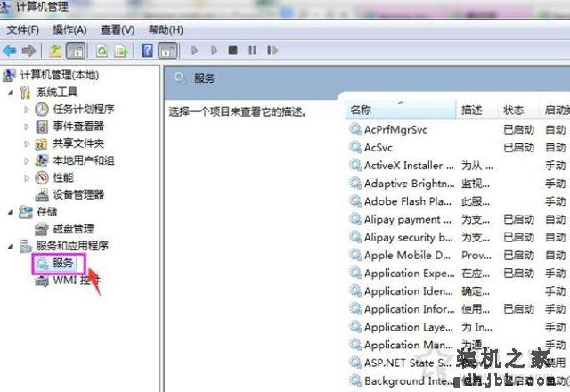This screenshot has width=570, height=392.
Task: Expand the 共享文件夹 node
Action: [27, 143]
